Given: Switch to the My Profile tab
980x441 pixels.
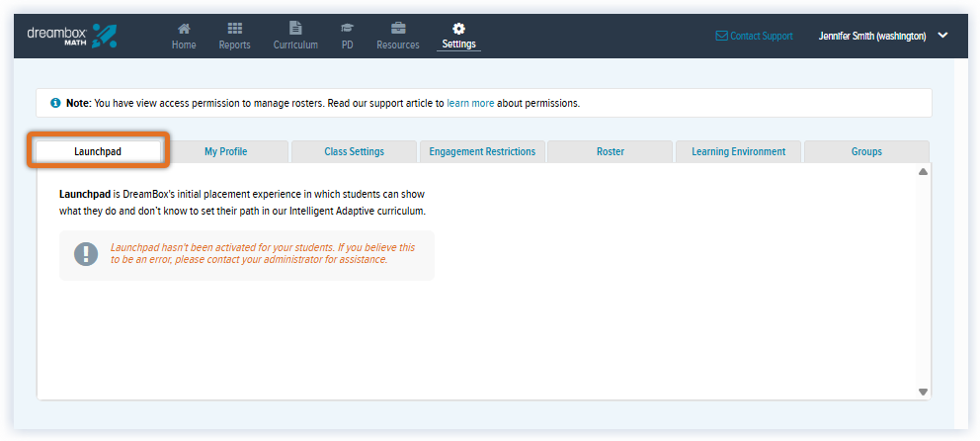Looking at the screenshot, I should (225, 151).
